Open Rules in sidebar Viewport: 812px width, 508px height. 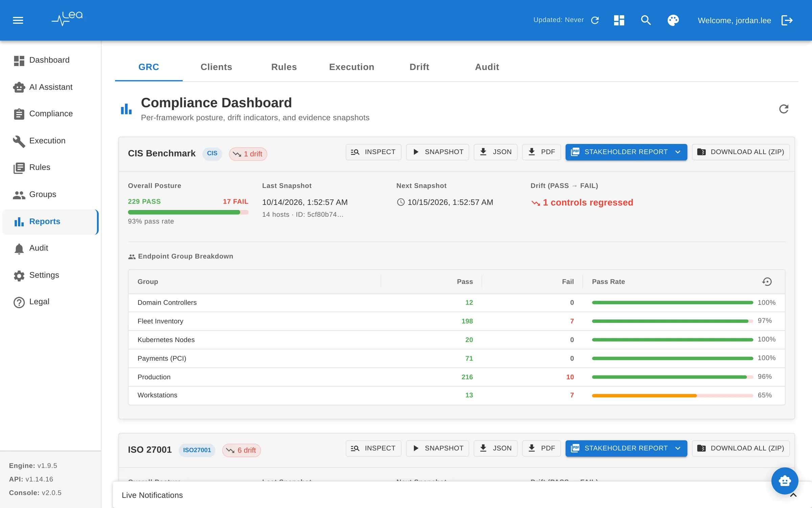[x=50, y=167]
